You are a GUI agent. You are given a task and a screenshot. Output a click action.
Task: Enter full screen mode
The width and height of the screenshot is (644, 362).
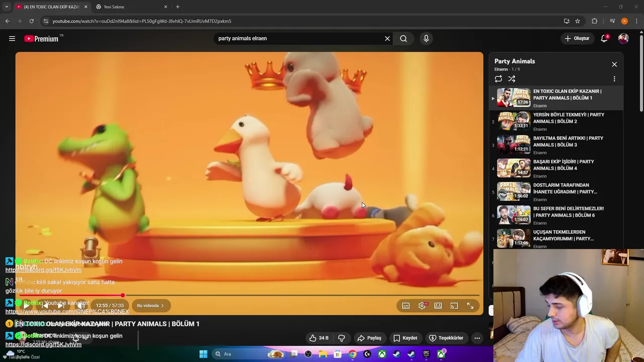tap(470, 306)
